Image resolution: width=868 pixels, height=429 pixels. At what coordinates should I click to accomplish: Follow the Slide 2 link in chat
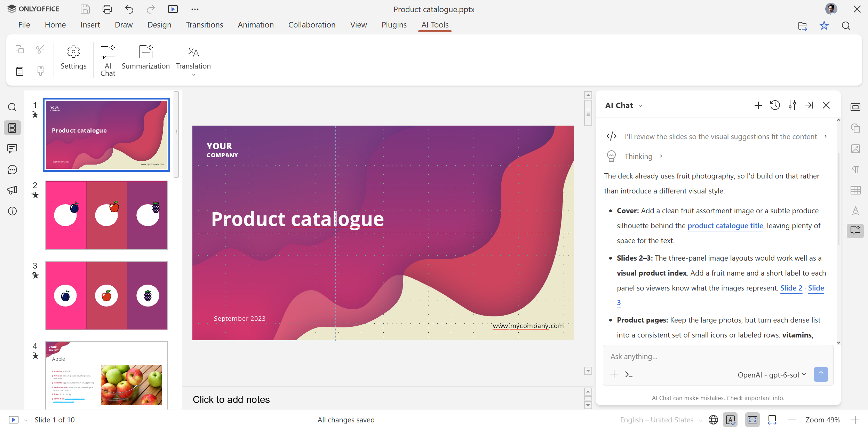(x=791, y=288)
